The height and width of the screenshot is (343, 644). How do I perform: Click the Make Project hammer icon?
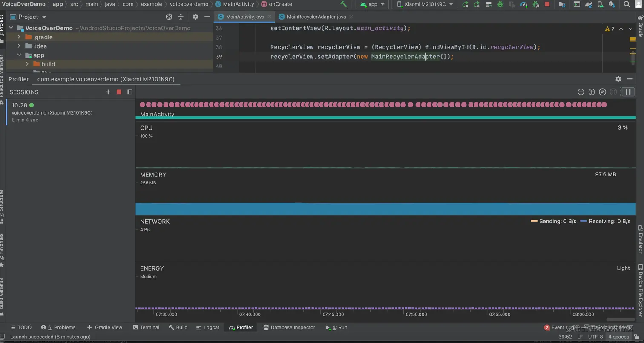point(343,4)
